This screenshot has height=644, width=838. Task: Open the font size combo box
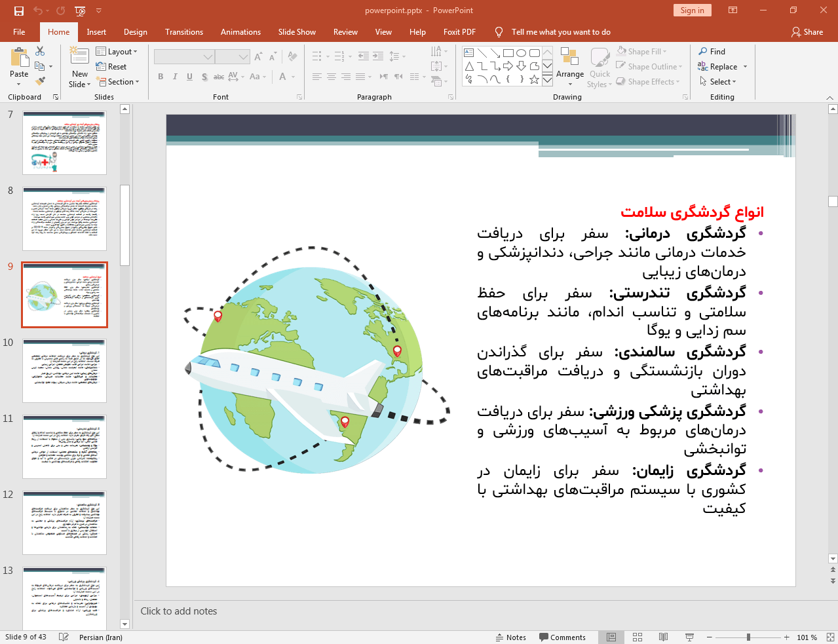click(233, 57)
